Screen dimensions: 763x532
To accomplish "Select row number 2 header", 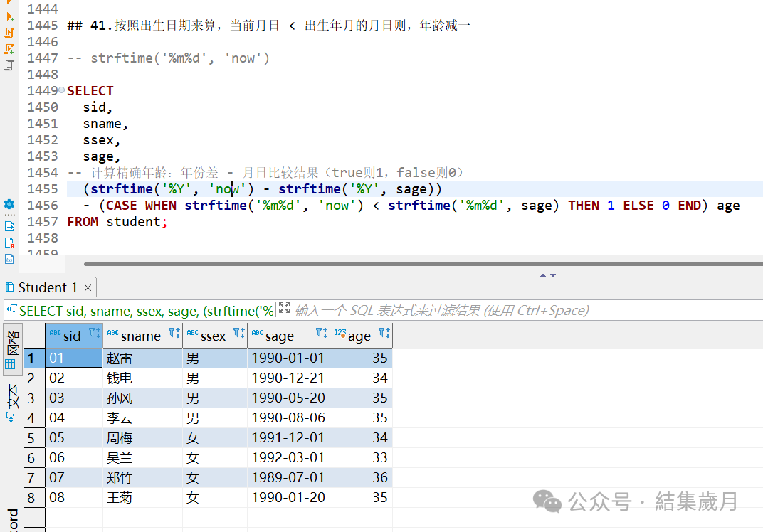I will click(34, 378).
